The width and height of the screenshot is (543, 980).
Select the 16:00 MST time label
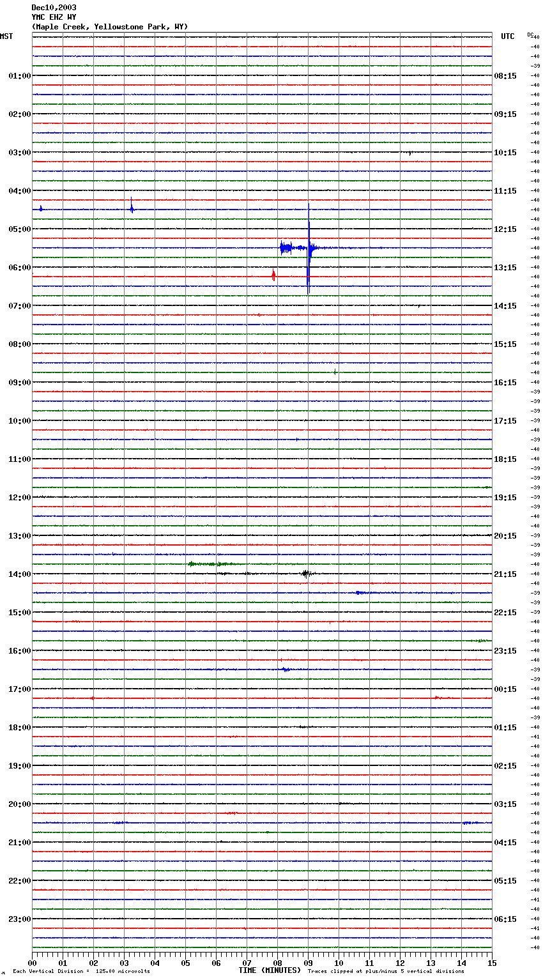[19, 651]
